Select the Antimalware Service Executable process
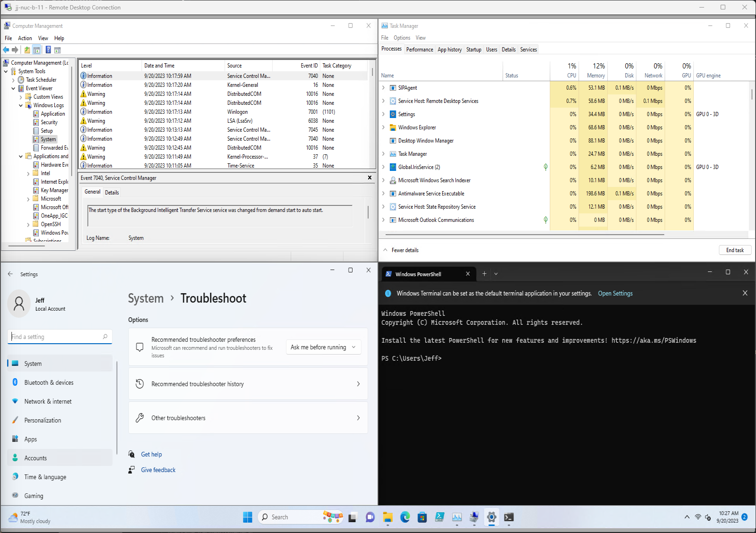 point(564,194)
